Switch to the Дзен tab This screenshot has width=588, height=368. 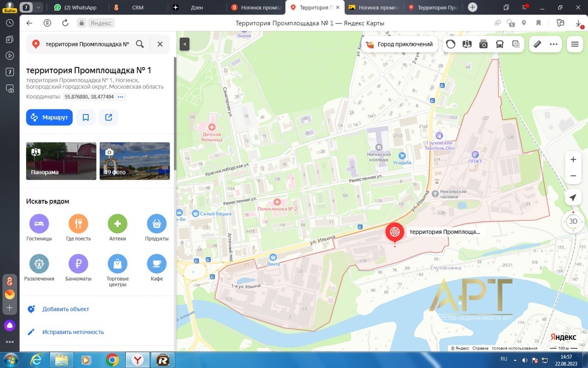pos(197,7)
